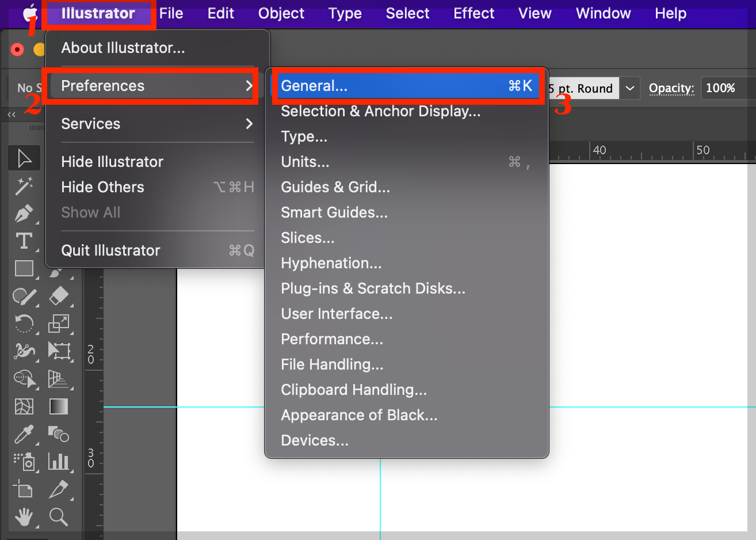The width and height of the screenshot is (756, 540).
Task: Select the Shaper tool
Action: tap(24, 296)
